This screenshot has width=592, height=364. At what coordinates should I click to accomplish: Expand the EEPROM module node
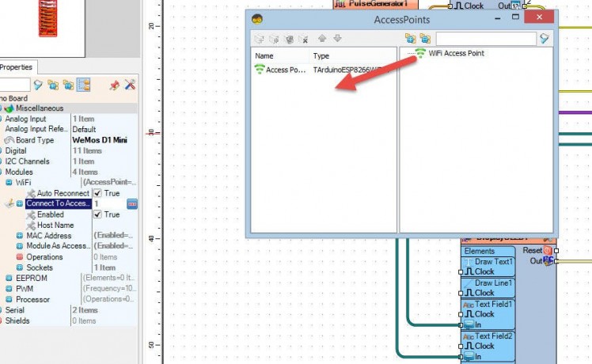point(9,279)
